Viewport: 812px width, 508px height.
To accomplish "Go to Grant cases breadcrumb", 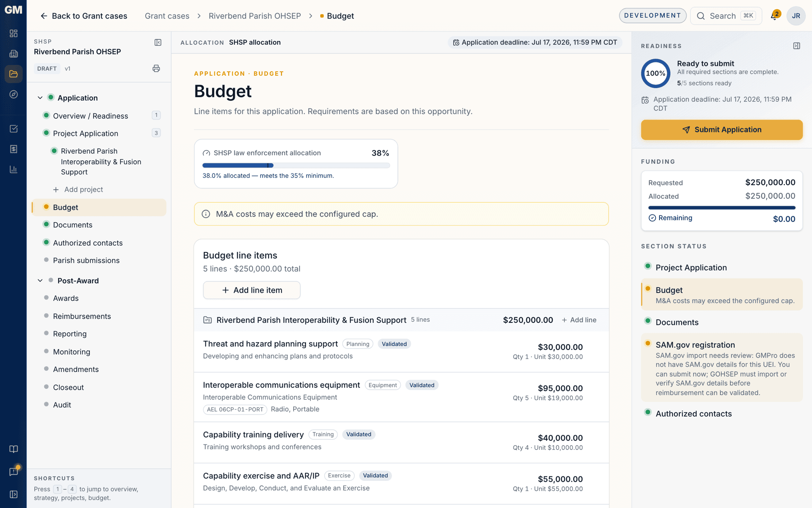I will click(167, 16).
